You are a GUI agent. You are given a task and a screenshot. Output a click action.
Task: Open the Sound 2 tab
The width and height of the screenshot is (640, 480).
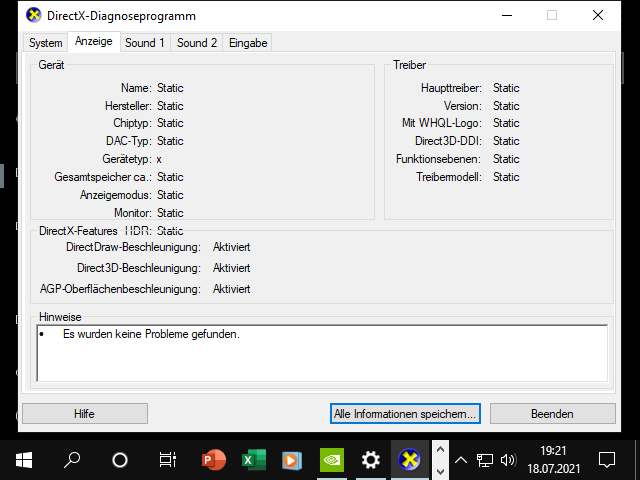pyautogui.click(x=197, y=43)
